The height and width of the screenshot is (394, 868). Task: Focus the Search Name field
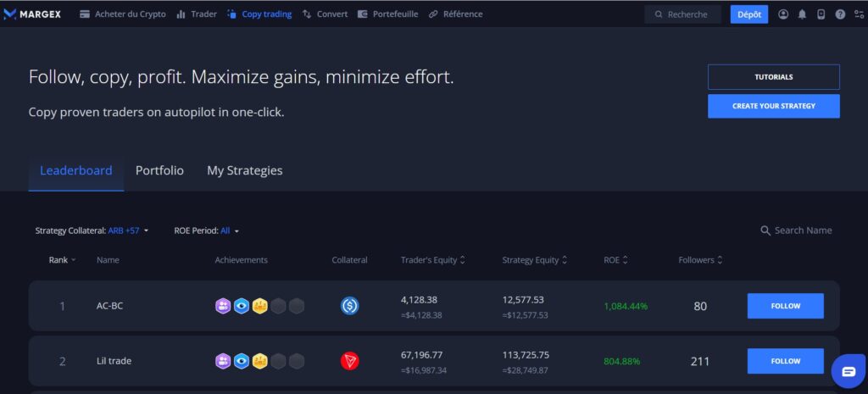pyautogui.click(x=797, y=230)
